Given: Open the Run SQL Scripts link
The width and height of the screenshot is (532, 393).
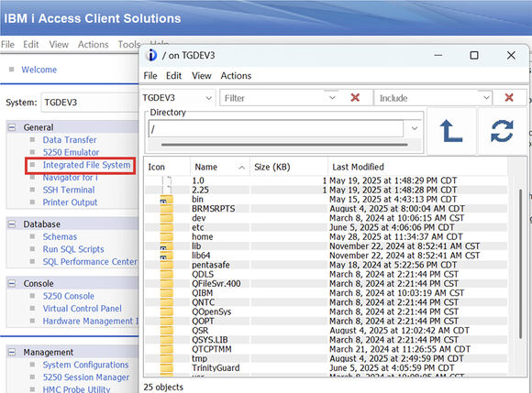Looking at the screenshot, I should pyautogui.click(x=73, y=249).
